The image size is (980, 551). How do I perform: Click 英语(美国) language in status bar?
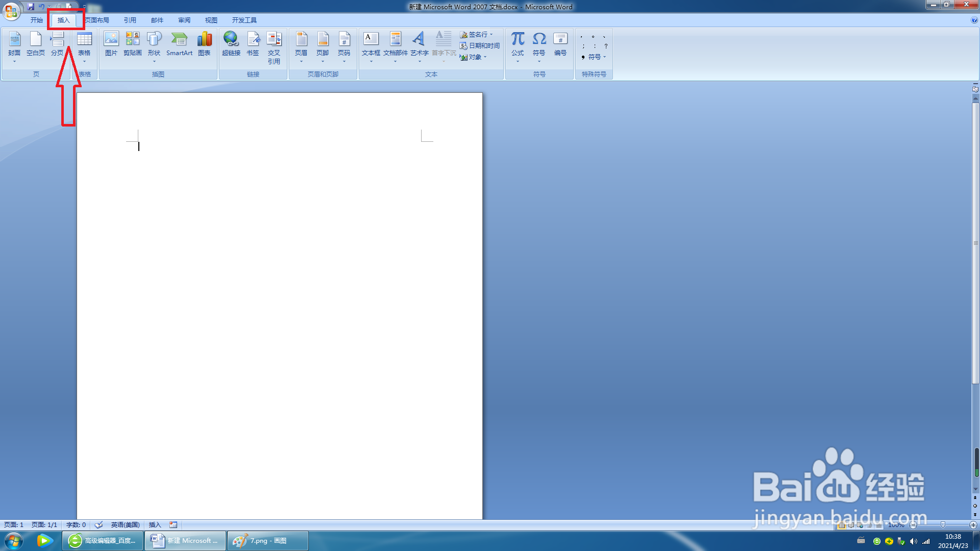click(x=125, y=525)
